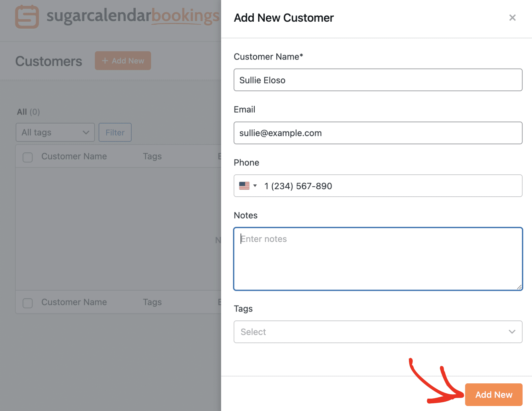
Task: Close the Add New Customer panel
Action: click(512, 18)
